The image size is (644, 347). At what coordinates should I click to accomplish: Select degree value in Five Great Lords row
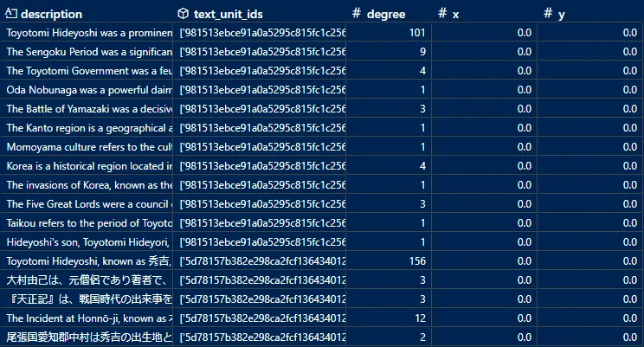tap(422, 204)
